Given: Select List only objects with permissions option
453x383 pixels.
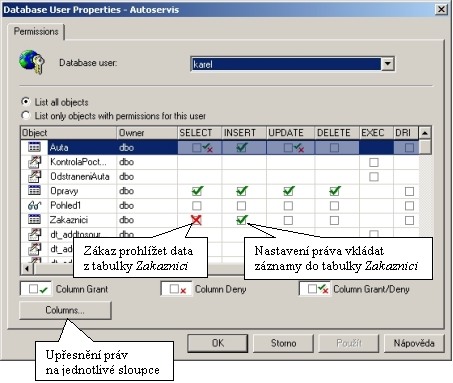Looking at the screenshot, I should click(x=25, y=115).
